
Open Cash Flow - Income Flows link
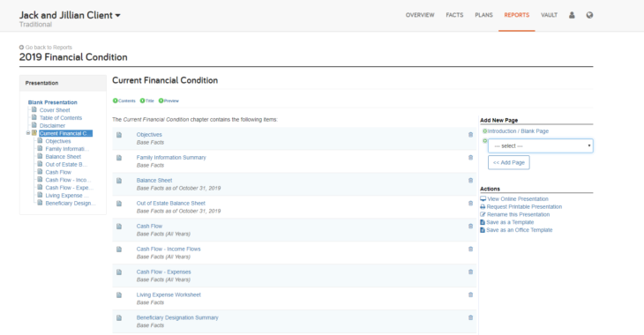168,249
